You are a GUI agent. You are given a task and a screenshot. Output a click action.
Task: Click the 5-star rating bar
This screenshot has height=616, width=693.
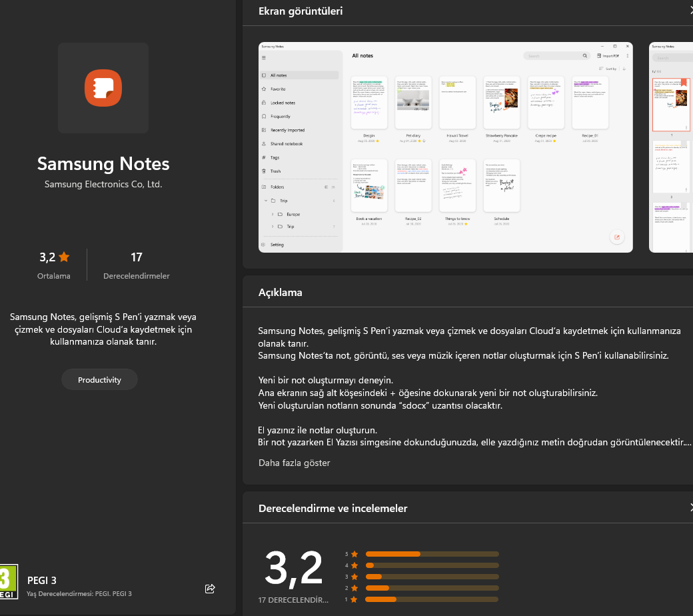432,554
